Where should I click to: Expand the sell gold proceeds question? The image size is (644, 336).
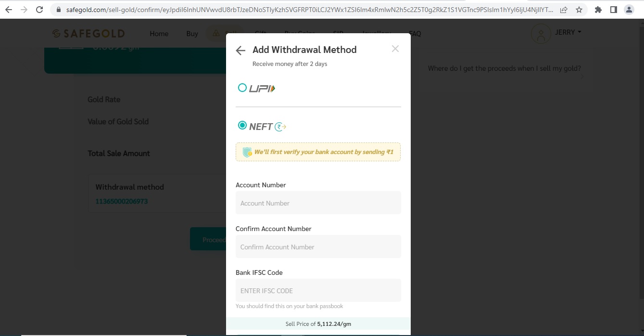(505, 69)
